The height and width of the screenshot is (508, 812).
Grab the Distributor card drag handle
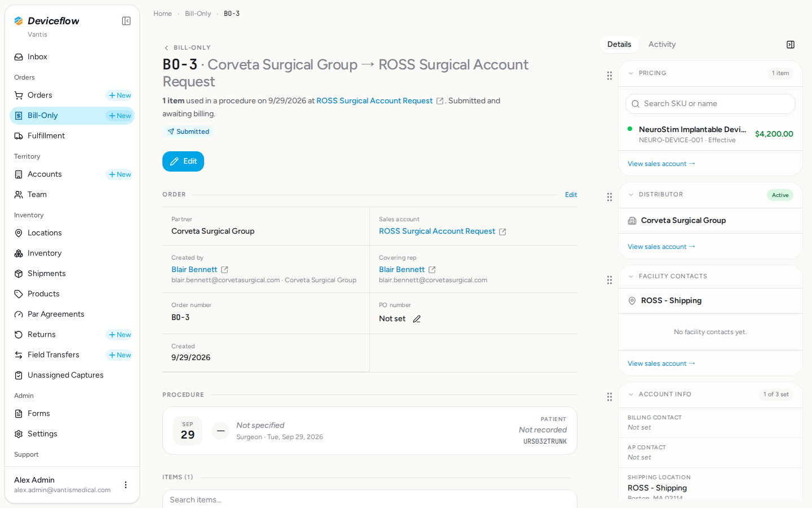(610, 197)
